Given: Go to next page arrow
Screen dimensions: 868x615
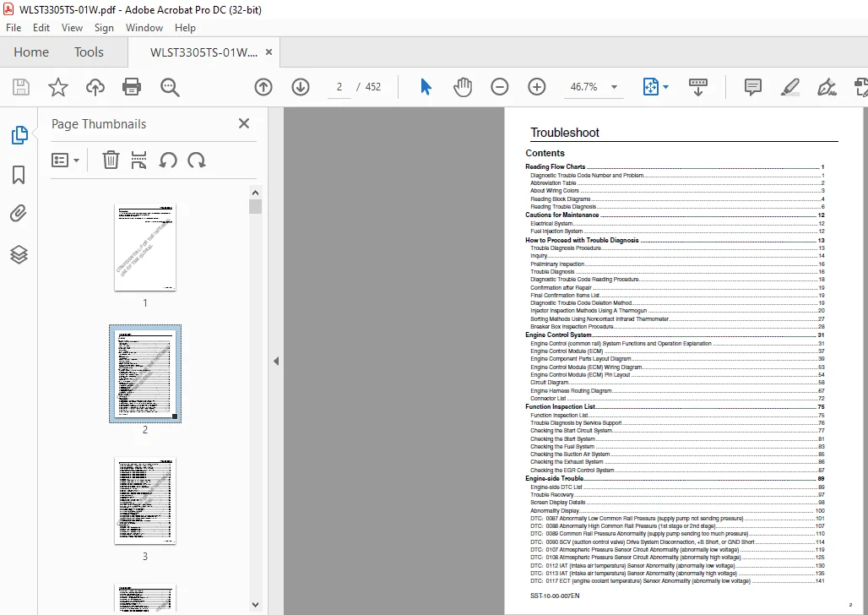Looking at the screenshot, I should point(301,87).
